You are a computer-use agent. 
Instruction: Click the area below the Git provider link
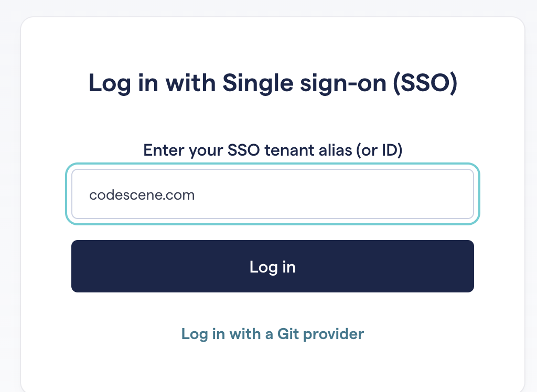coord(272,362)
